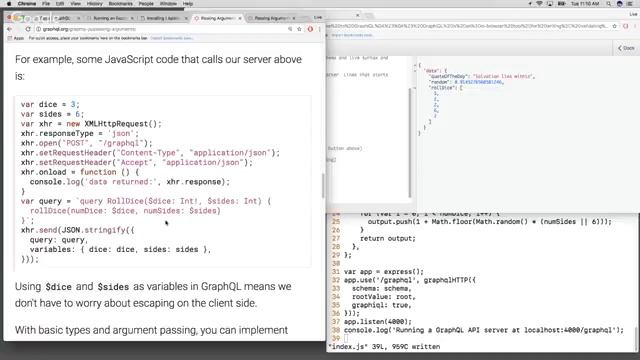The height and width of the screenshot is (360, 640).
Task: Click 'return output;' line in terminal editor
Action: pos(388,238)
